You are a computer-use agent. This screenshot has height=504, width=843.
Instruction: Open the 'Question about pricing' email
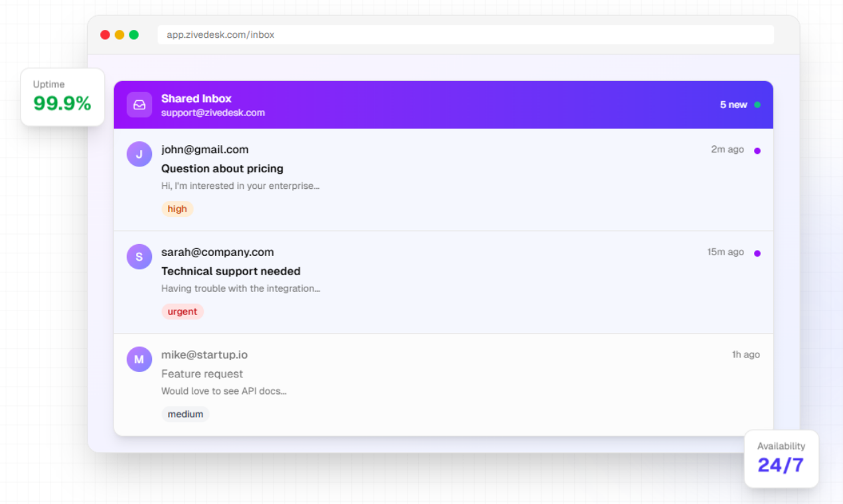[x=222, y=168]
